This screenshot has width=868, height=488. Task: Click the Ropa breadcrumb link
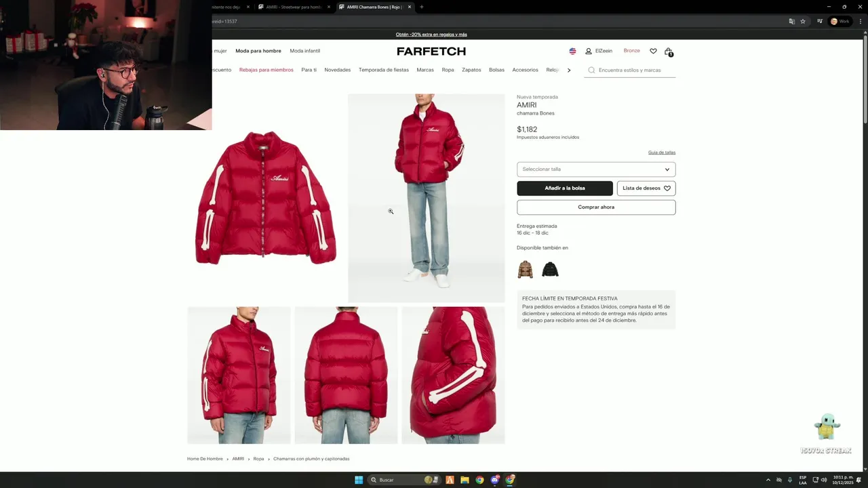pyautogui.click(x=258, y=459)
